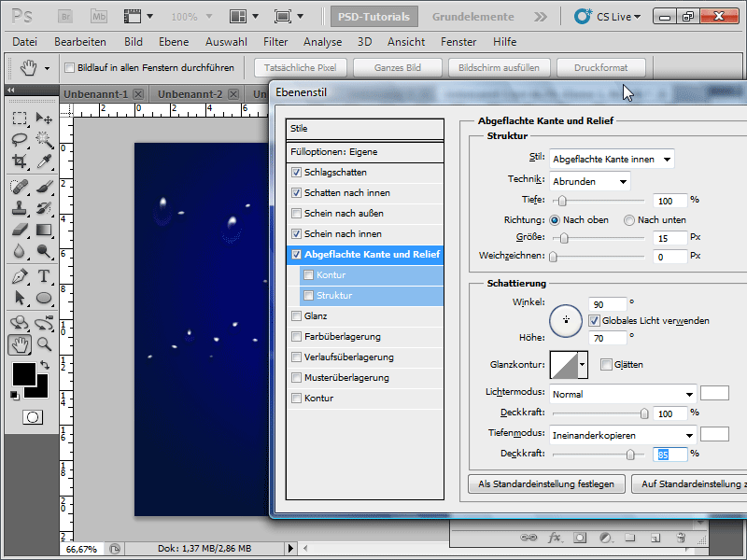Screen dimensions: 747x560
Task: Select the Gradient tool
Action: point(44,230)
